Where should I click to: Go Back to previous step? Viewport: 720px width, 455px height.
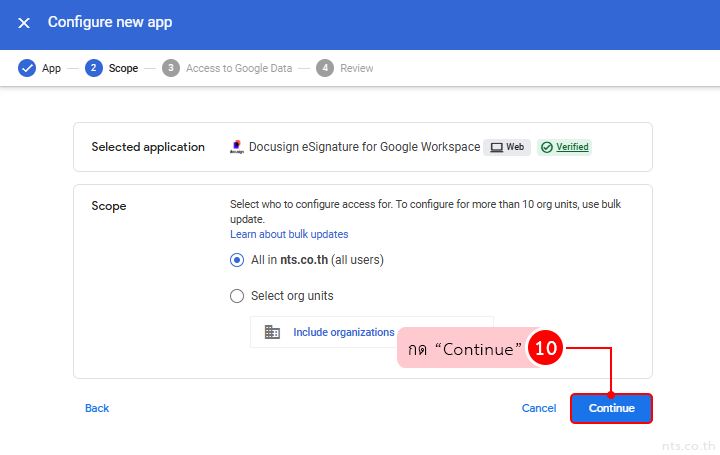tap(97, 408)
